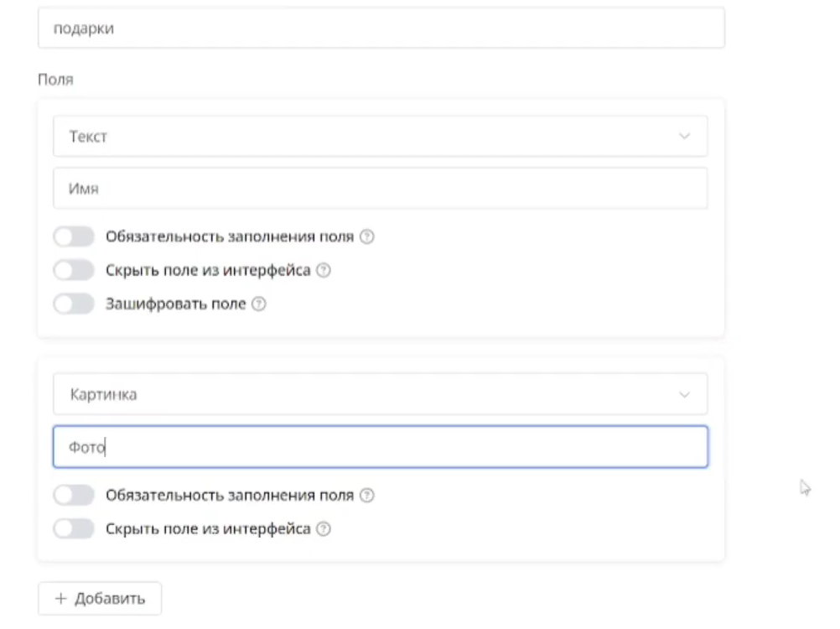Enable Обязательность заполнения поля for the Имя field

point(74,237)
